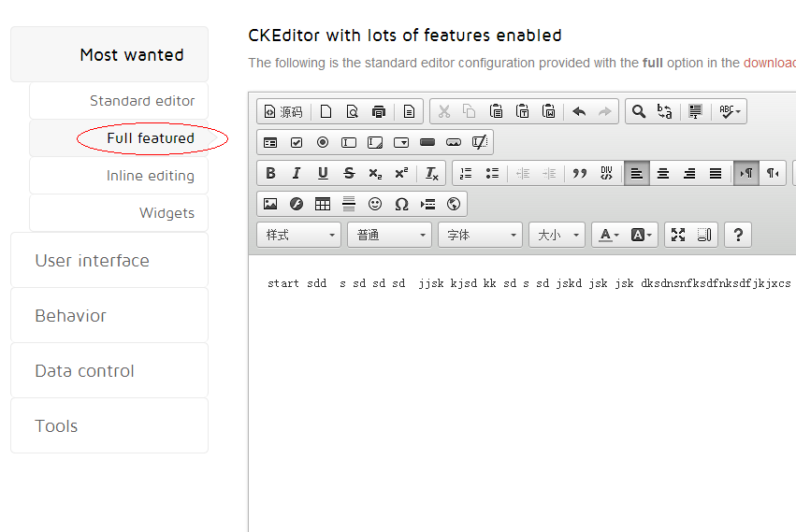The width and height of the screenshot is (796, 532).
Task: Expand the User interface section
Action: click(109, 260)
